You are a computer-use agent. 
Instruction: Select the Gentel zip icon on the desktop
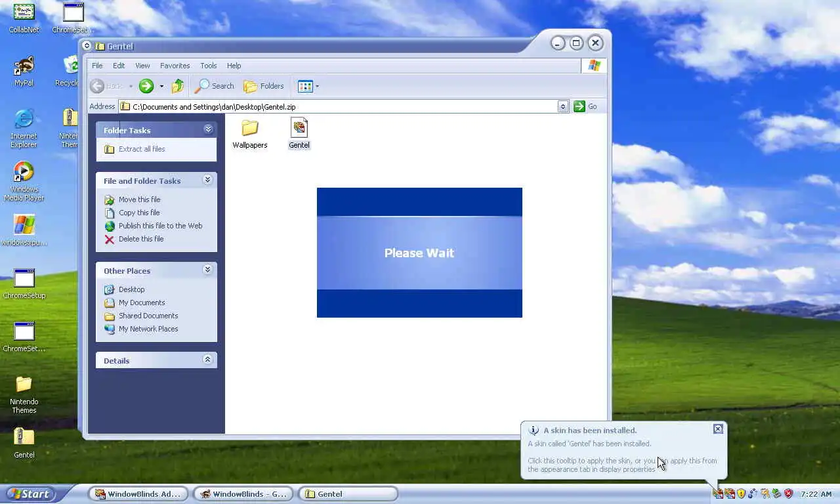pos(24,443)
